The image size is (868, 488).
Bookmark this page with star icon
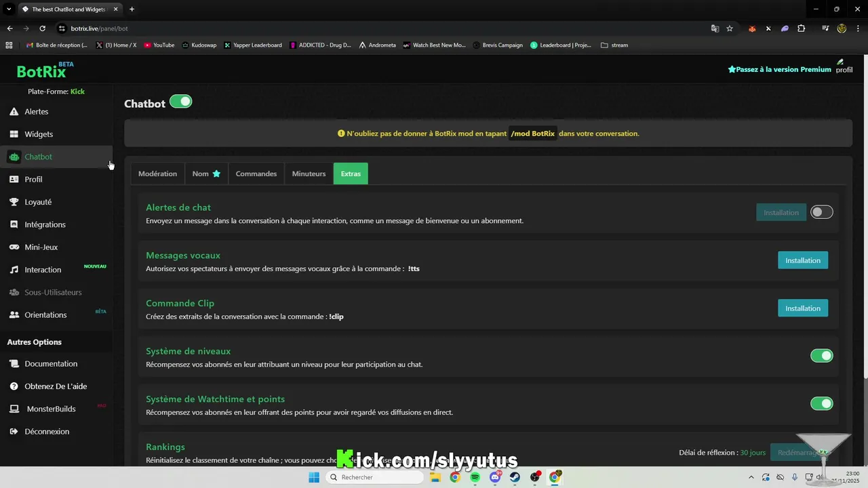point(730,28)
